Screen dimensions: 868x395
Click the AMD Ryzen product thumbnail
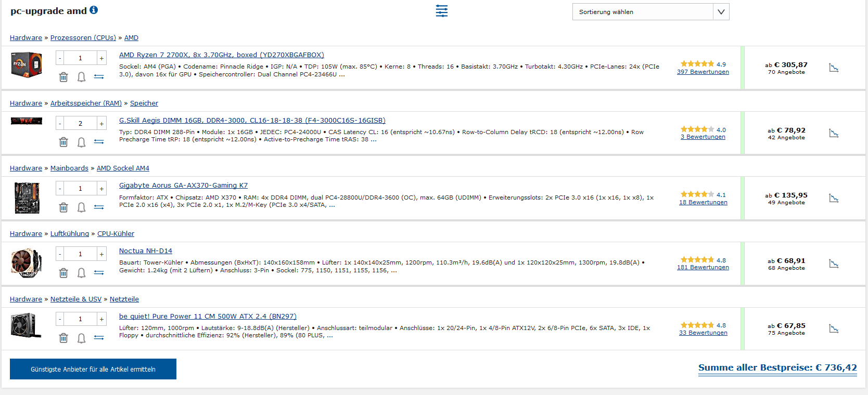pos(27,65)
